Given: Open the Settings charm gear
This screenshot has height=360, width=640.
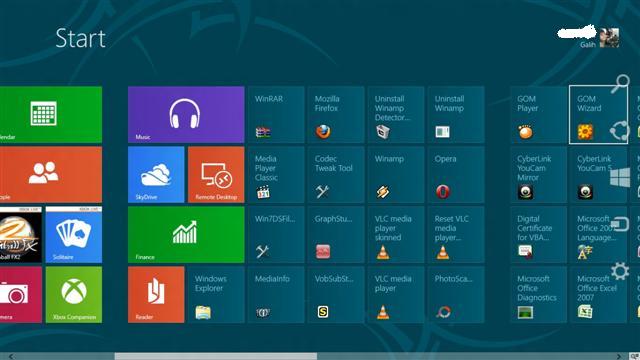Looking at the screenshot, I should (x=620, y=271).
